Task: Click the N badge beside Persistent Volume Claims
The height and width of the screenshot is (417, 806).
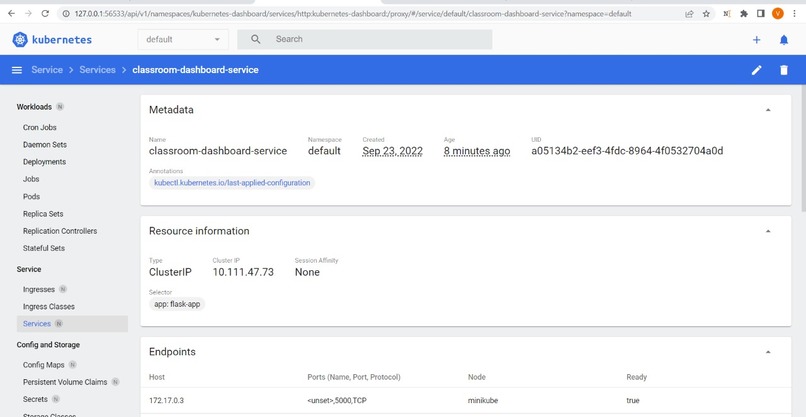Action: 116,382
